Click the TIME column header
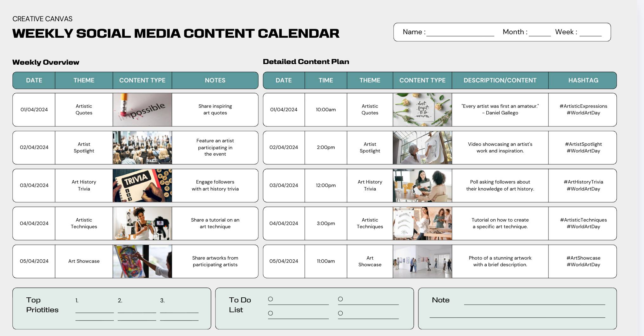This screenshot has height=336, width=644. 326,80
